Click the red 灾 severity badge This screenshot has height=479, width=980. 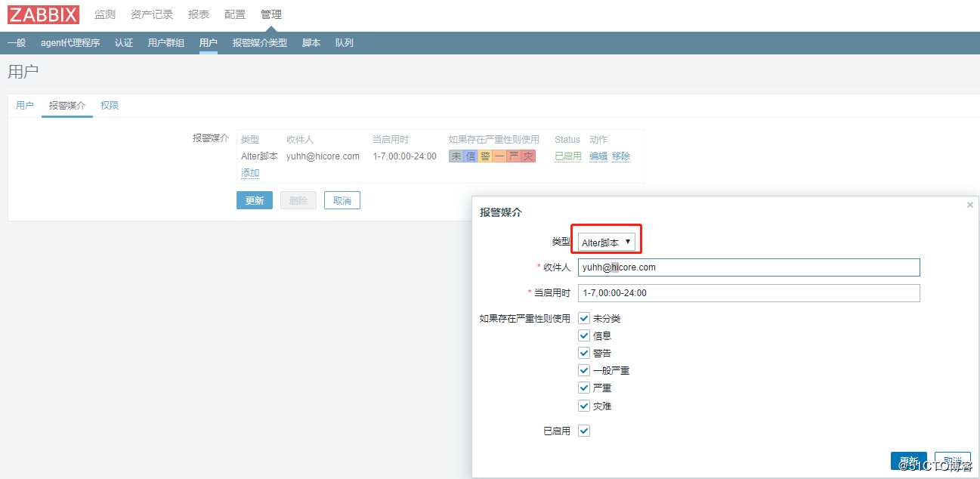tap(528, 156)
